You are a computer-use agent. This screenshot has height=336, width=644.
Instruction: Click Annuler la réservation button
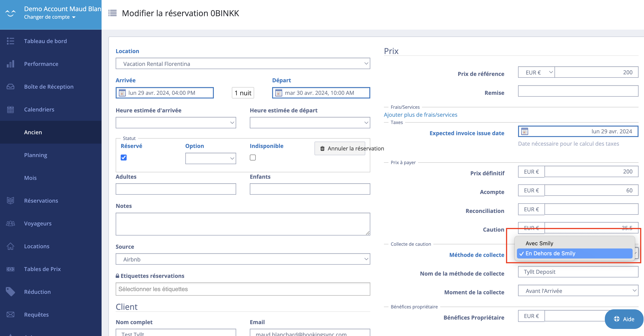340,149
